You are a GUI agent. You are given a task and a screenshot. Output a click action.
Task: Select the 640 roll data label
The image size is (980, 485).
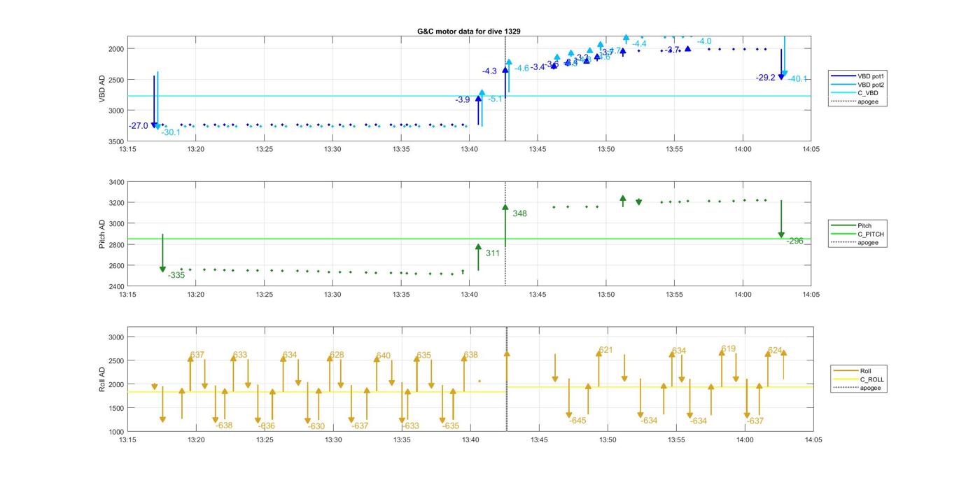coord(383,356)
